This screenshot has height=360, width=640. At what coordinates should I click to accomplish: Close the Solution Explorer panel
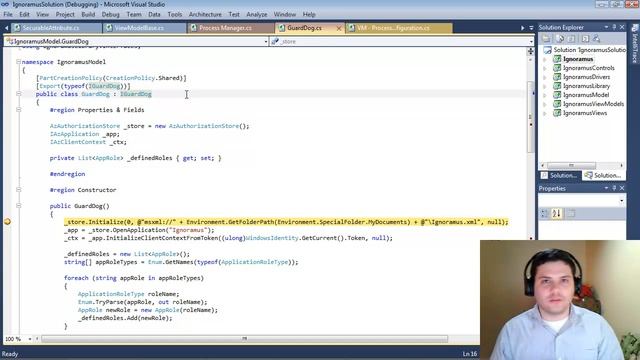pos(622,27)
